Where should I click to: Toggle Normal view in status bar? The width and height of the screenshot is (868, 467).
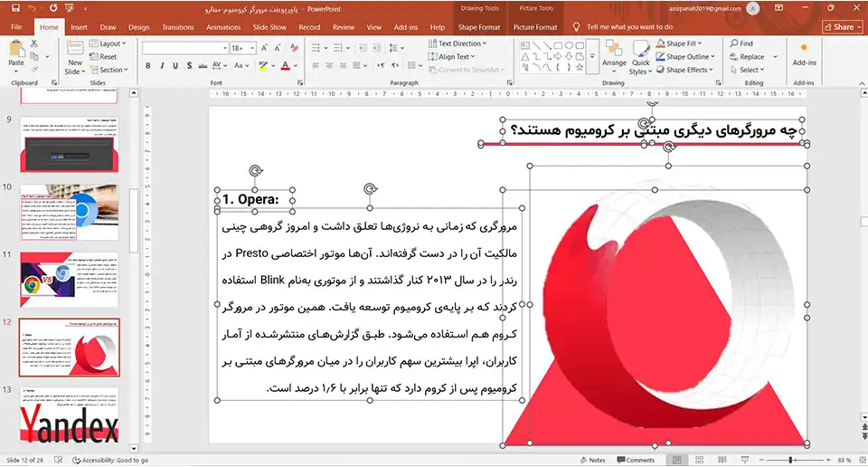676,460
